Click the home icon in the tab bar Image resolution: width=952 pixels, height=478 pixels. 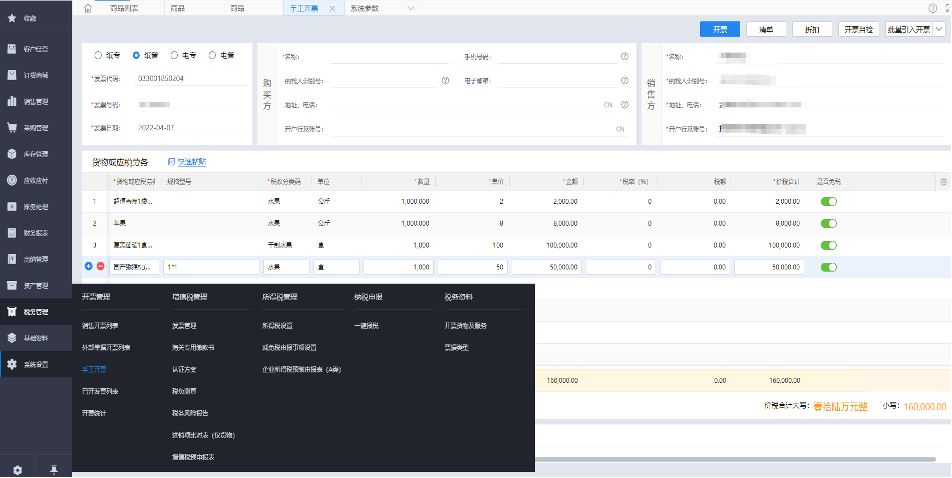click(x=88, y=8)
